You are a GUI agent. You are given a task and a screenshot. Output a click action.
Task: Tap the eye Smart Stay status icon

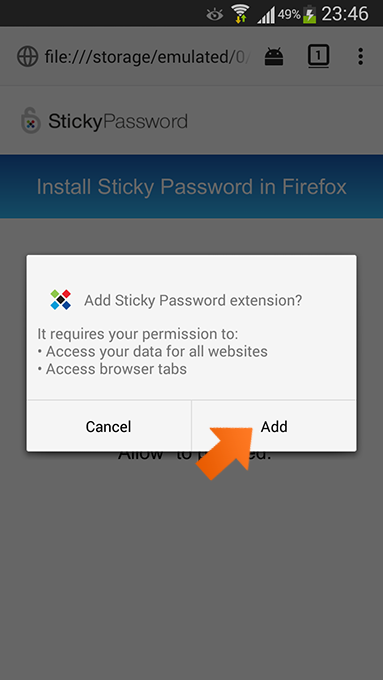214,15
